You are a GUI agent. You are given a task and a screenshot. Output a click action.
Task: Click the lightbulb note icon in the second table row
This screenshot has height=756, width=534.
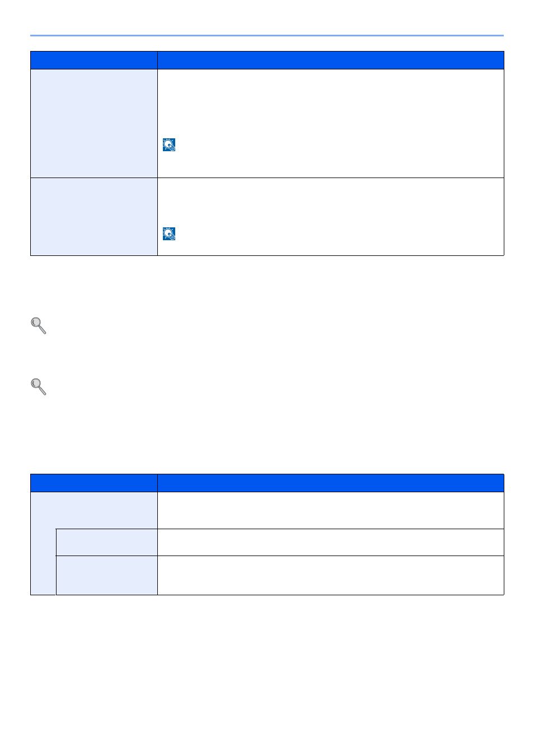pyautogui.click(x=169, y=234)
